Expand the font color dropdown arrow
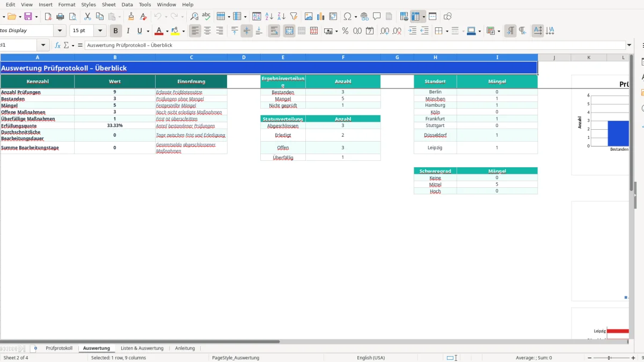This screenshot has width=644, height=362. pos(167,31)
